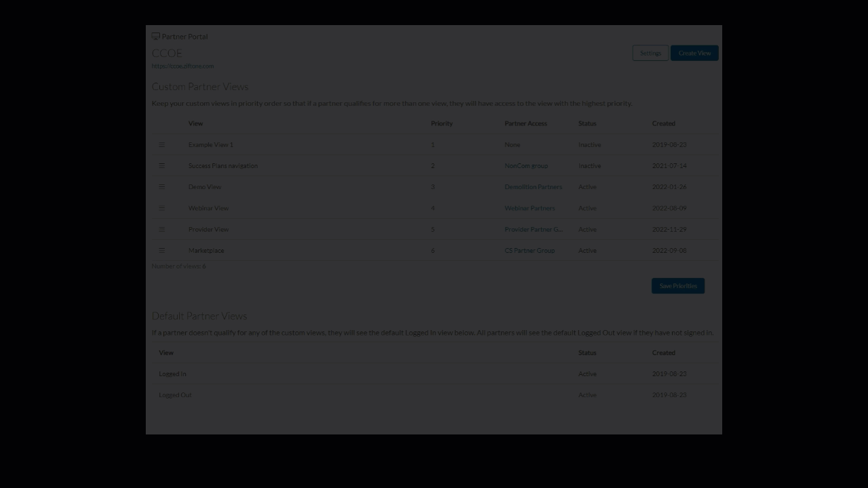Select the reorder handle for Provider View
868x488 pixels.
[x=162, y=229]
